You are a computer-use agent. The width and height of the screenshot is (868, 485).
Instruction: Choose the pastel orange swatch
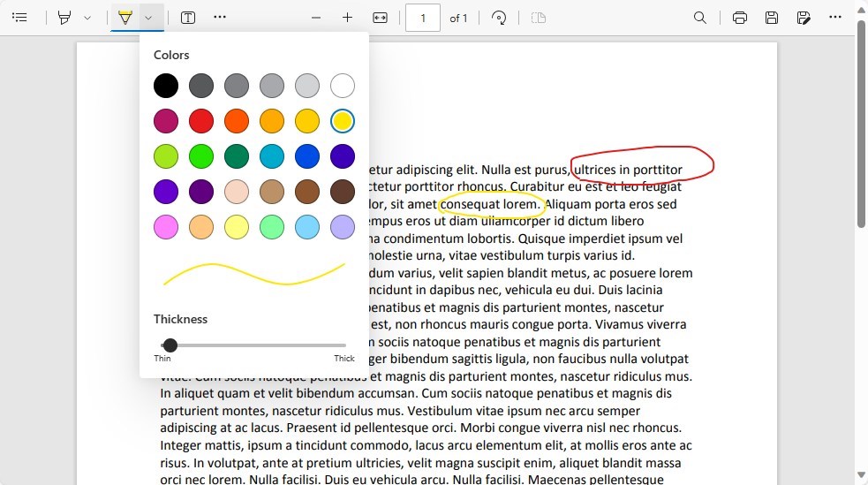pyautogui.click(x=201, y=228)
